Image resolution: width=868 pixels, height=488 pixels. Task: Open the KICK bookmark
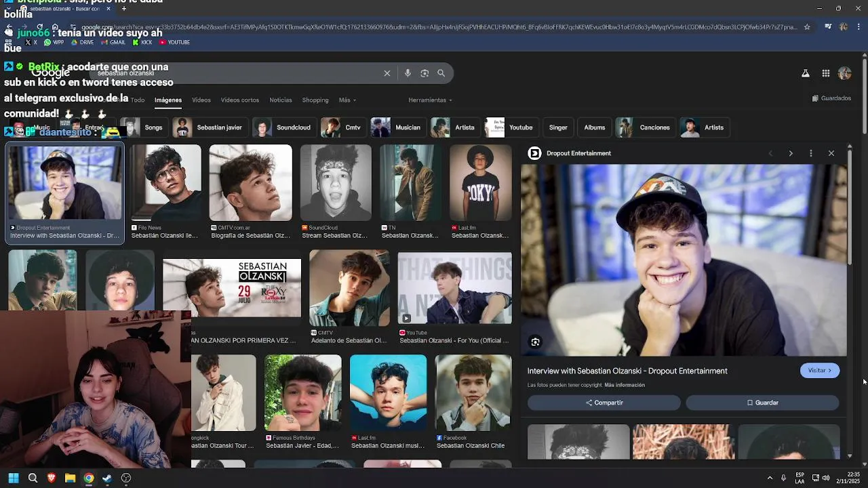142,42
